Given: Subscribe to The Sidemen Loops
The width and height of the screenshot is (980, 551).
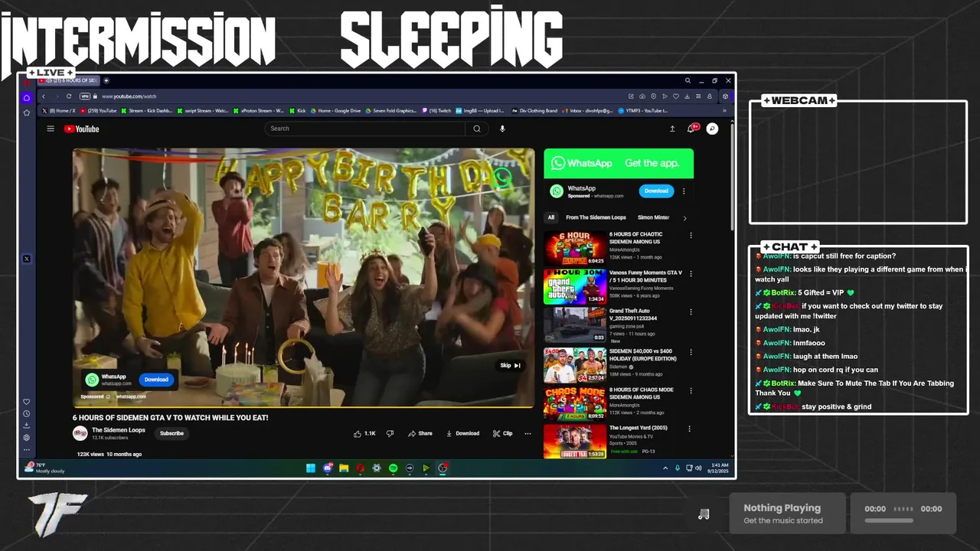Looking at the screenshot, I should tap(171, 433).
